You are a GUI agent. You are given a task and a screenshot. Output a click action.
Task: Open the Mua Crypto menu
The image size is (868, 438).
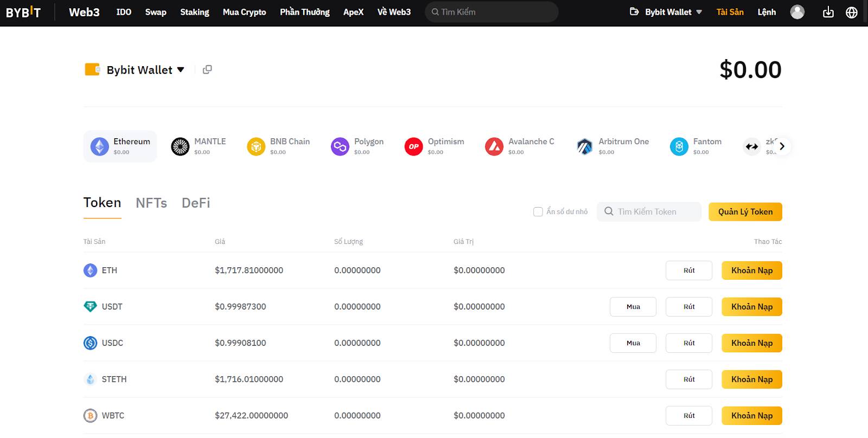(x=244, y=12)
